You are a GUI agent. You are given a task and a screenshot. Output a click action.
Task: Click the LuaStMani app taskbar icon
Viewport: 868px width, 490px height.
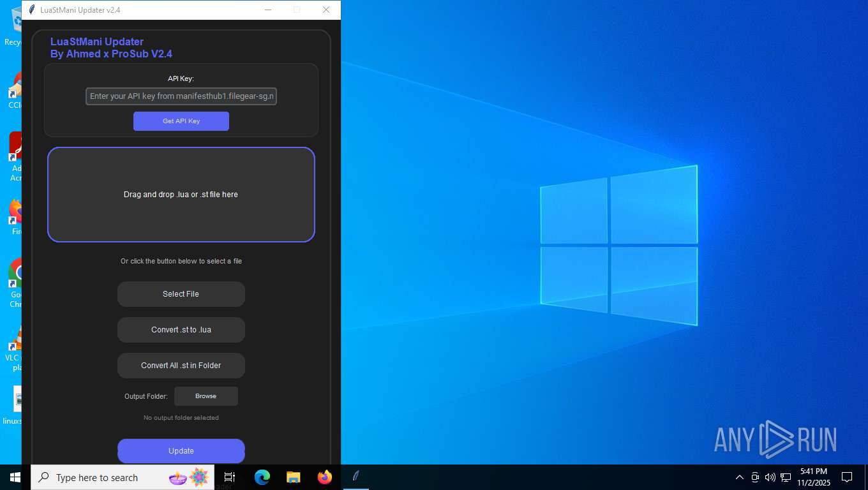[356, 476]
